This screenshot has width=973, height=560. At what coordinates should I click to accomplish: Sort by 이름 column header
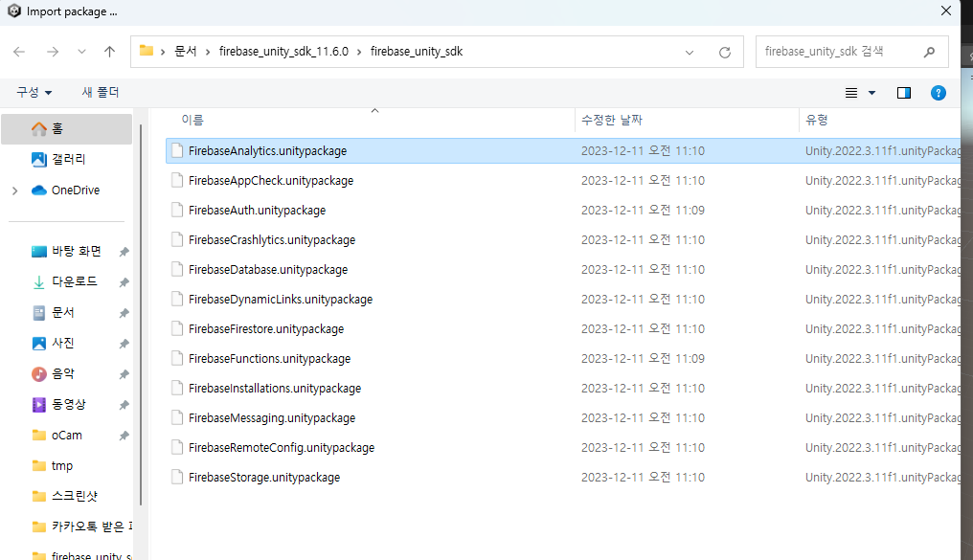(x=192, y=120)
